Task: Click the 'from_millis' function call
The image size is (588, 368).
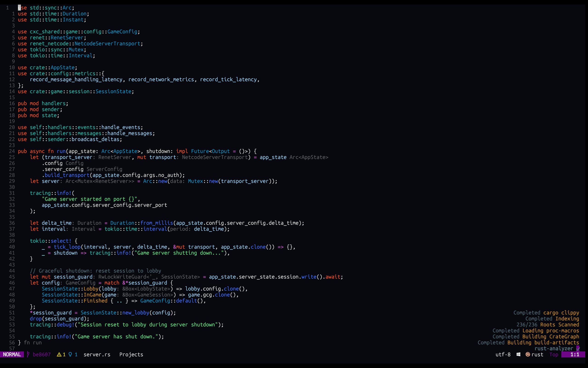Action: (x=157, y=223)
